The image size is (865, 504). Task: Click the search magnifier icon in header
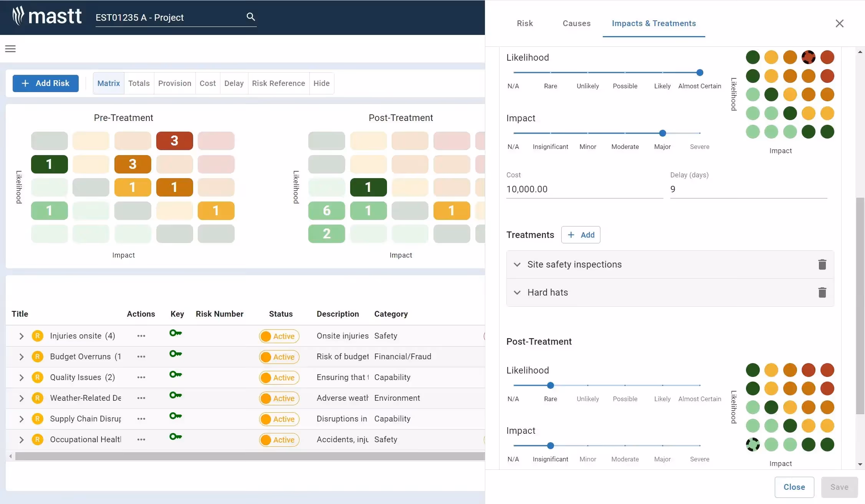coord(250,17)
